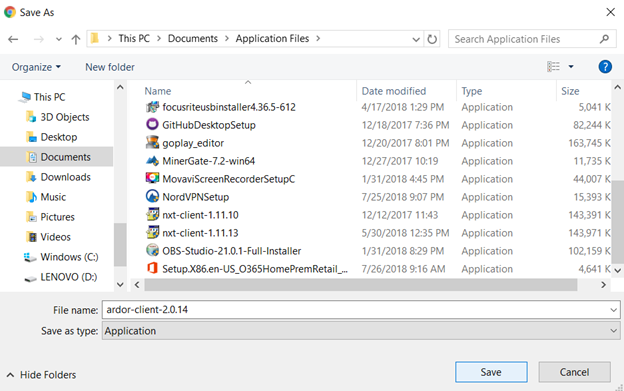Collapse the folder pane with Hide Folders
624x391 pixels.
41,375
